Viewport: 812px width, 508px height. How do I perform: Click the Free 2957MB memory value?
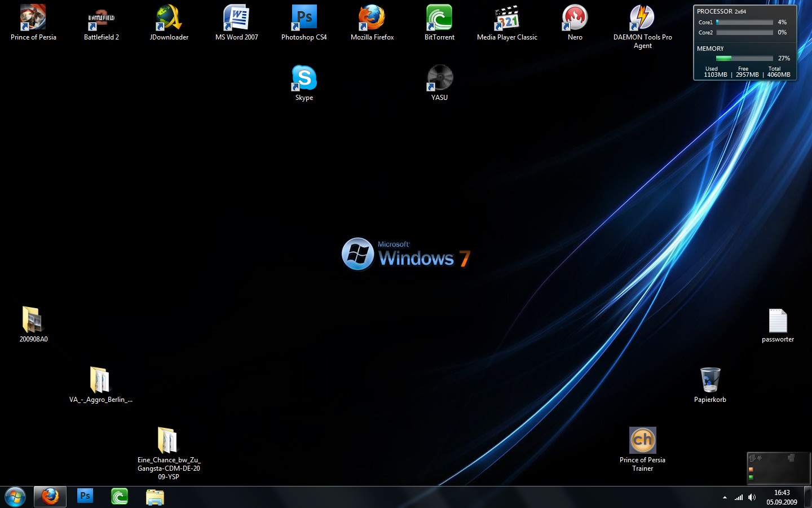[747, 72]
